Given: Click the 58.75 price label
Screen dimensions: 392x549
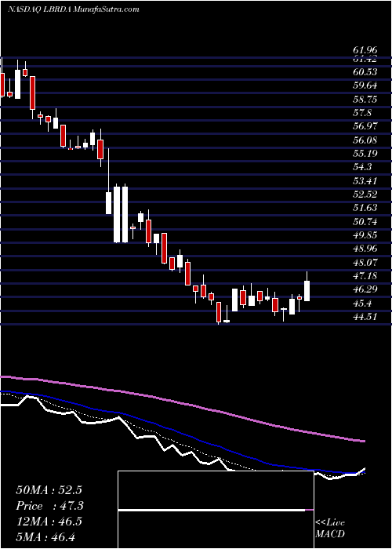Looking at the screenshot, I should point(365,100).
